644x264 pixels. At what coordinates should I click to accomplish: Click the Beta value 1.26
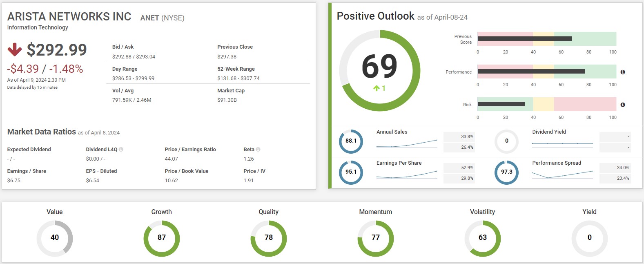click(249, 159)
